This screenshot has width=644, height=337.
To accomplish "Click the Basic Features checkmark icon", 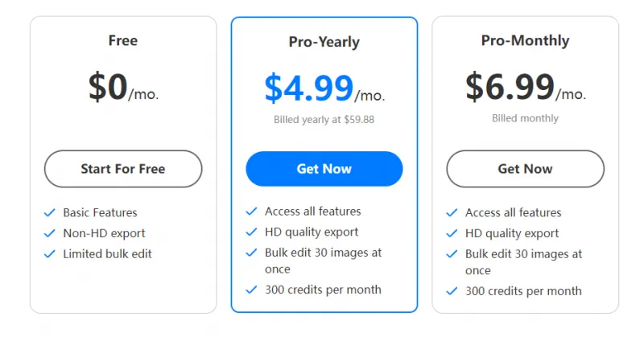I will (50, 213).
